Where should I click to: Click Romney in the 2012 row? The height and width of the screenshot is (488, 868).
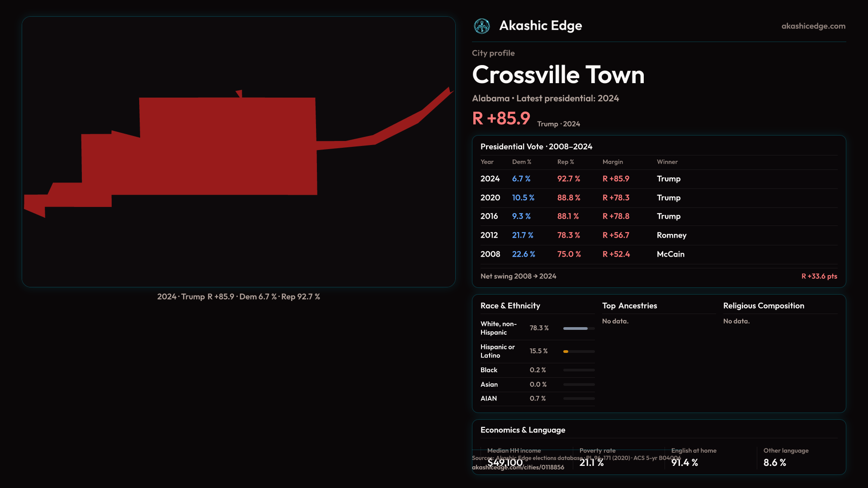point(671,235)
